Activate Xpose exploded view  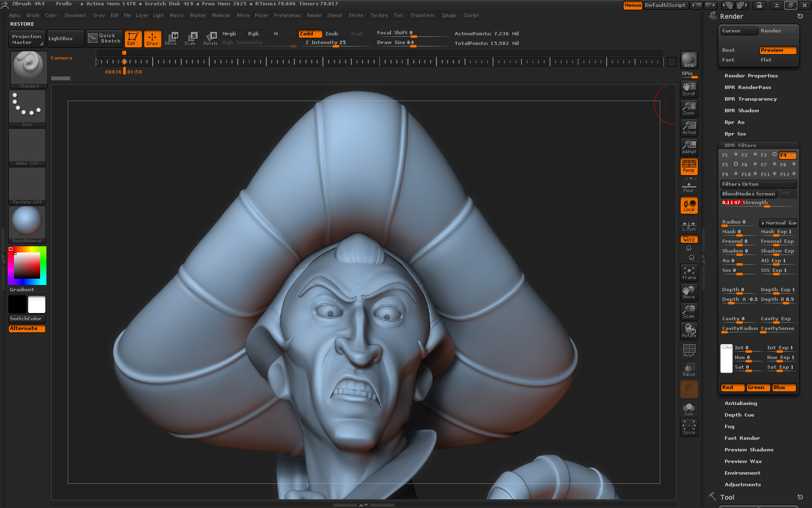coord(689,428)
